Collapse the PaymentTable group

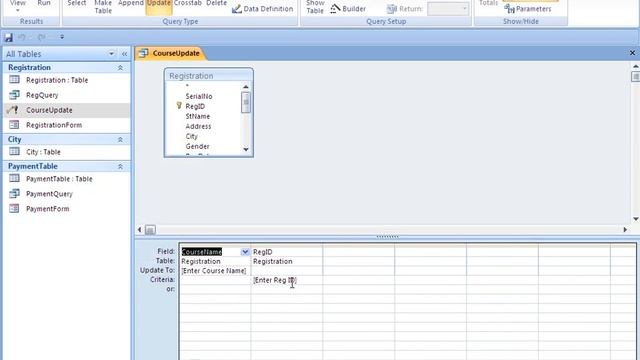(120, 167)
